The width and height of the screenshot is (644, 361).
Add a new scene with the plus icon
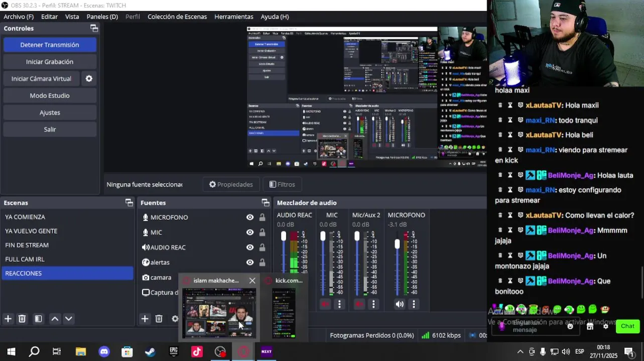point(8,319)
